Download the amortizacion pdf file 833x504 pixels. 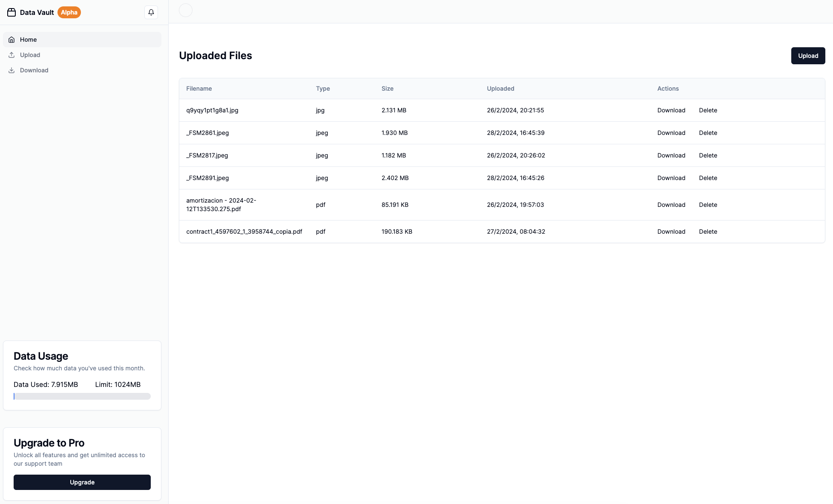[x=671, y=205]
